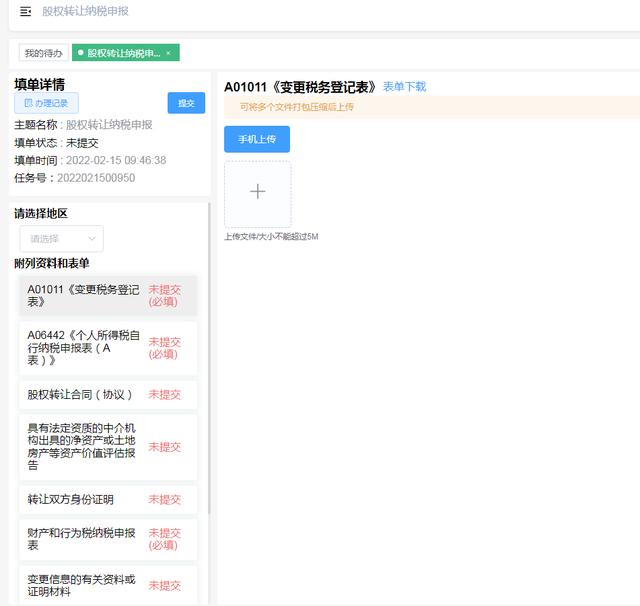The width and height of the screenshot is (640, 606).
Task: Expand the 请选择 region dropdown
Action: [61, 239]
